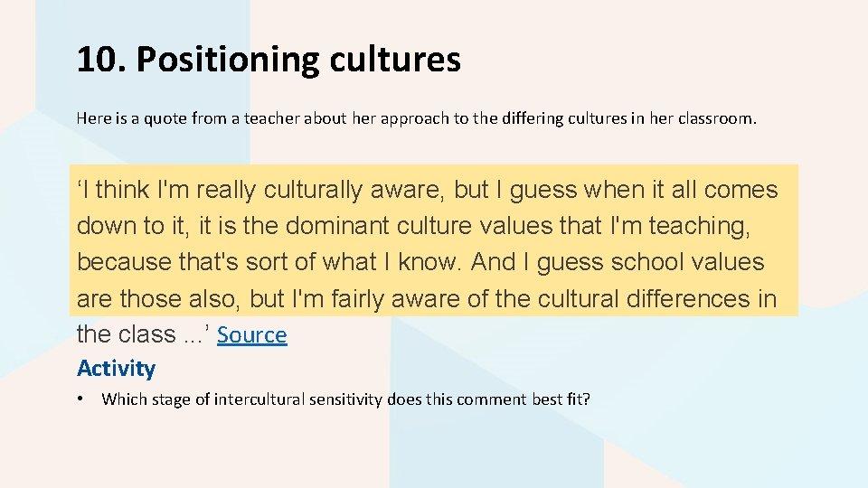
Task: Click the quote line starting "because that's sort of"
Action: pyautogui.click(x=420, y=262)
